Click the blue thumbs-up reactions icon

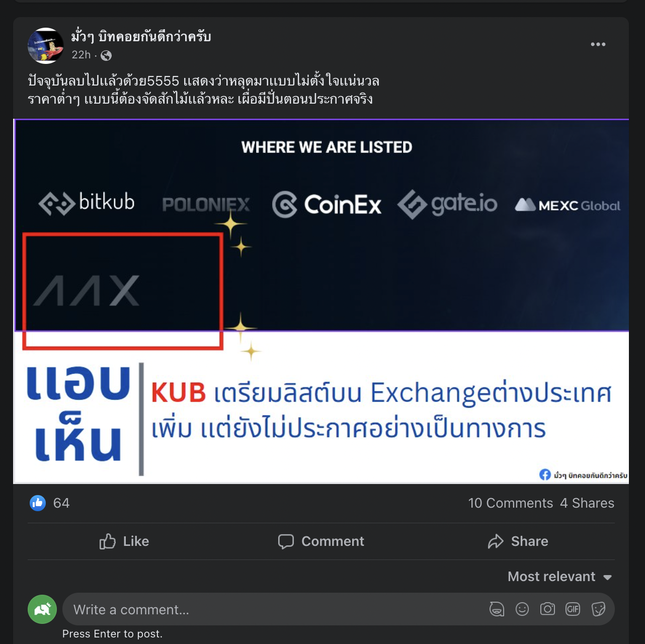click(x=38, y=503)
